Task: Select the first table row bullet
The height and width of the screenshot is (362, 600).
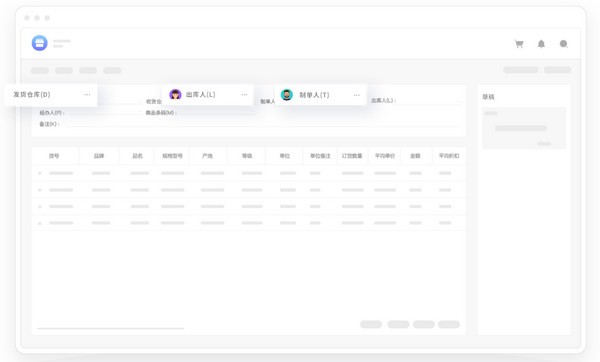Action: pyautogui.click(x=40, y=173)
